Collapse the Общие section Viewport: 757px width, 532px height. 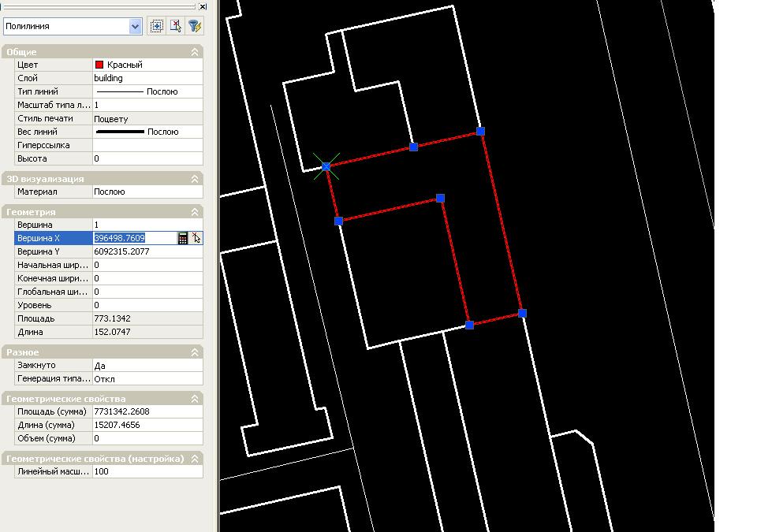pos(195,52)
